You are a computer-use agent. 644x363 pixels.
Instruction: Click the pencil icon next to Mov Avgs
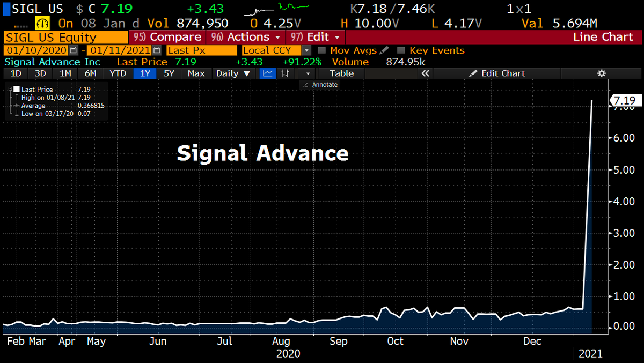[x=384, y=50]
